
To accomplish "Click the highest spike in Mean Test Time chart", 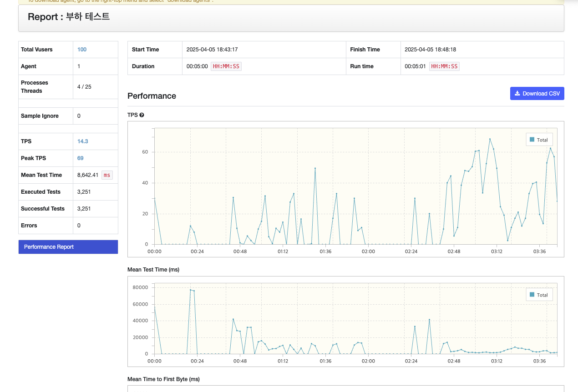I will click(x=190, y=290).
